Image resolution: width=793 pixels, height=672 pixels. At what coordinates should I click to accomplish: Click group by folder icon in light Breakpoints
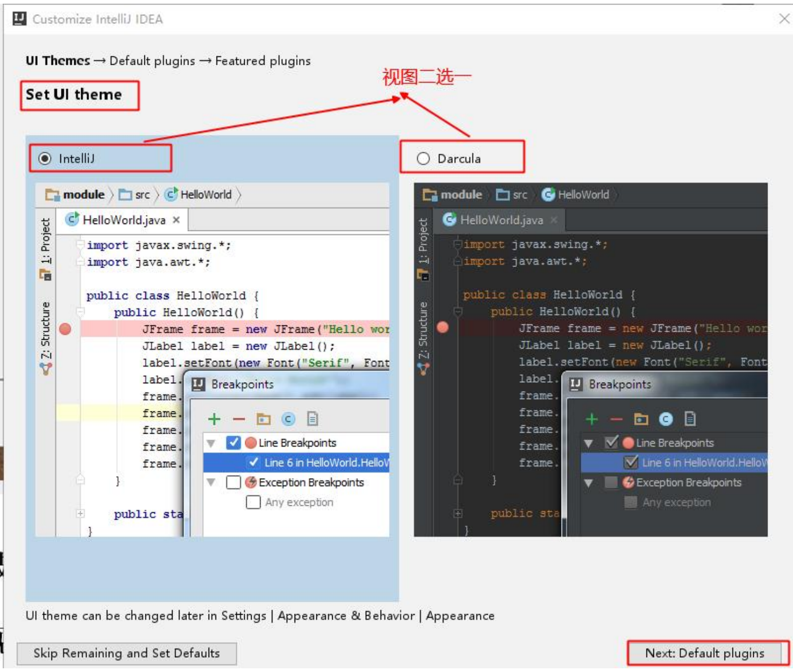(263, 419)
